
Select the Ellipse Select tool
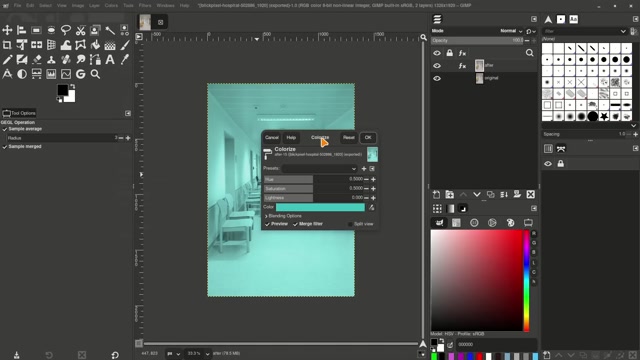51,30
